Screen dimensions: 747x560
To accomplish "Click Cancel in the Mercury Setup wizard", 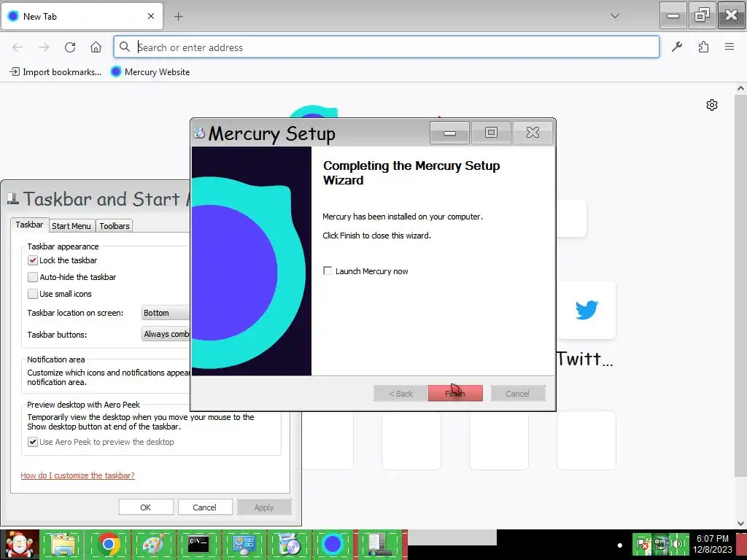I will (518, 393).
